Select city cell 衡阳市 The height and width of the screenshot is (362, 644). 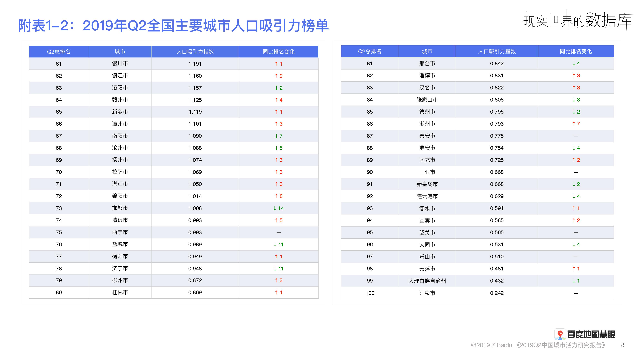[x=120, y=256]
